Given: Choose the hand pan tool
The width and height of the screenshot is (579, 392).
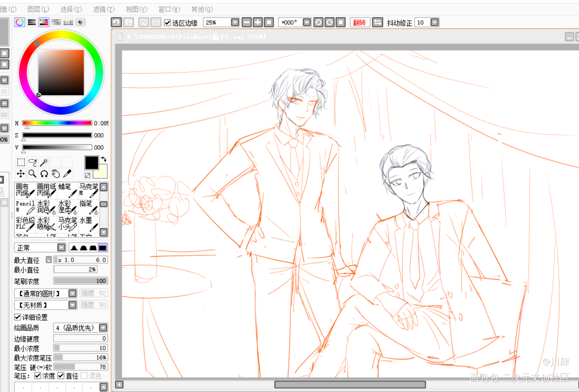Looking at the screenshot, I should (x=56, y=173).
